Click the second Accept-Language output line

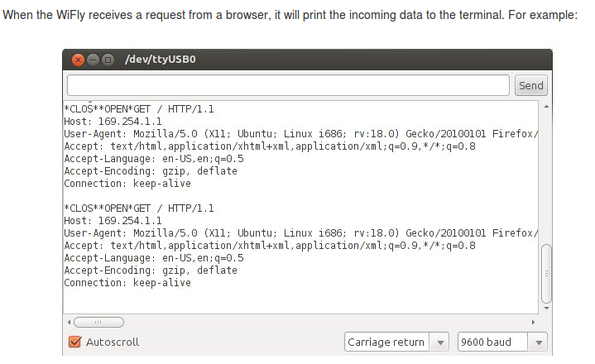[x=154, y=258]
